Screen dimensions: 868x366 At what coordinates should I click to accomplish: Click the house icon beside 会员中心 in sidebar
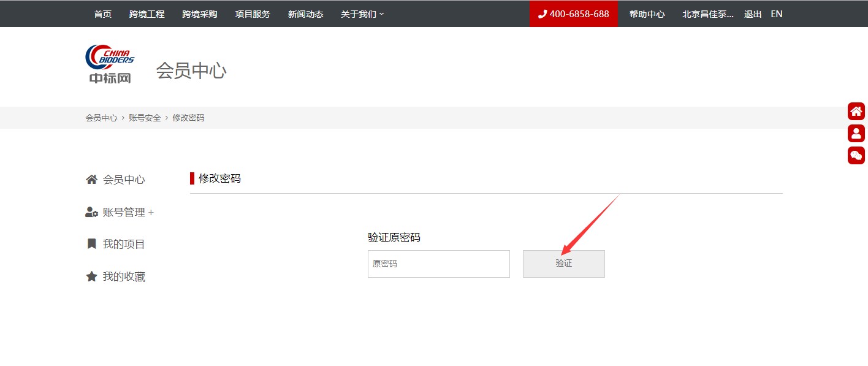[x=91, y=180]
